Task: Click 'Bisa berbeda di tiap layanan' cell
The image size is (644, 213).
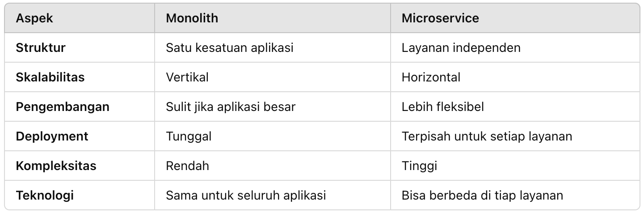Action: pos(482,195)
